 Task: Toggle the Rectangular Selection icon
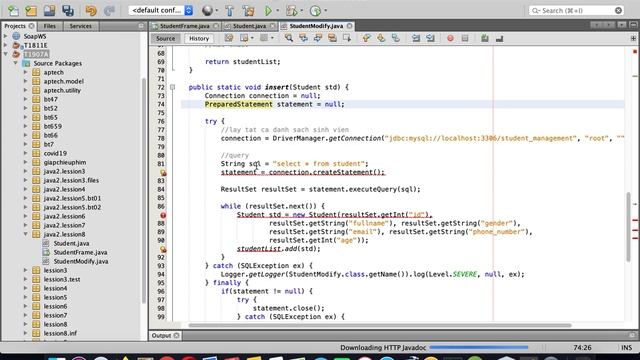(347, 38)
